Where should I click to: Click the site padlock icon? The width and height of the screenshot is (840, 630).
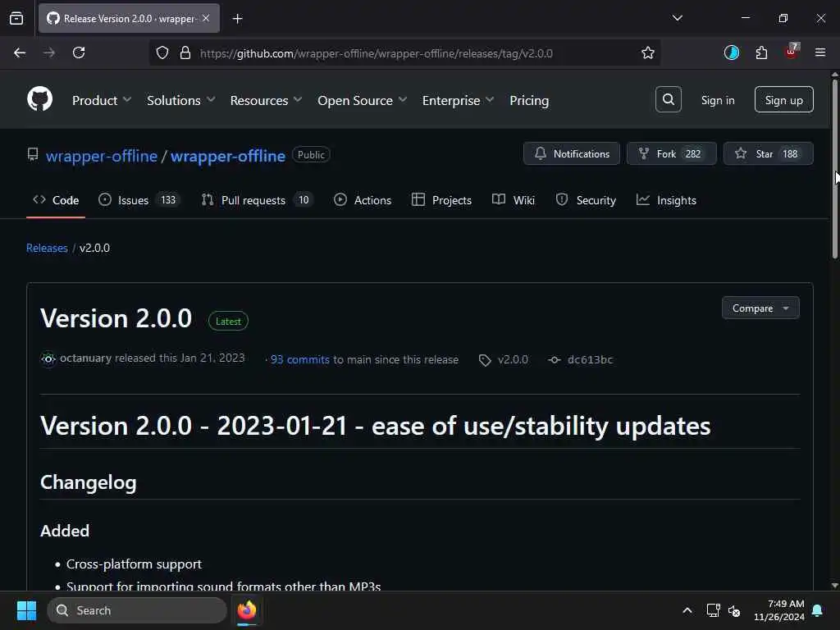coord(185,52)
